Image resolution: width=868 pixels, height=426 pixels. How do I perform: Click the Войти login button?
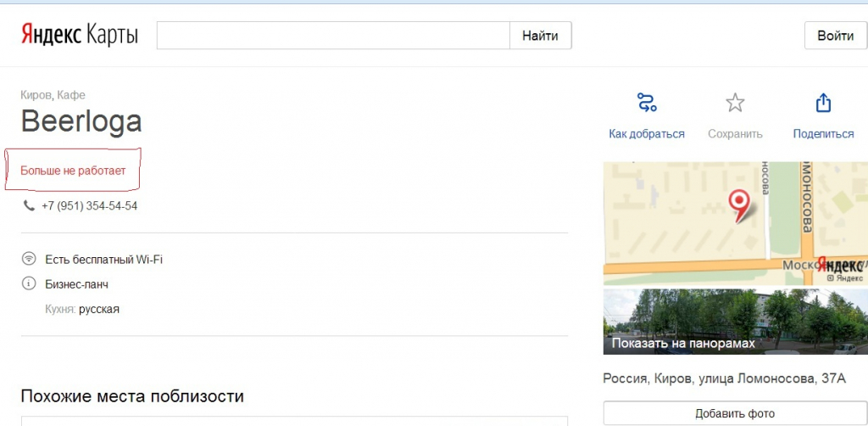pyautogui.click(x=836, y=36)
